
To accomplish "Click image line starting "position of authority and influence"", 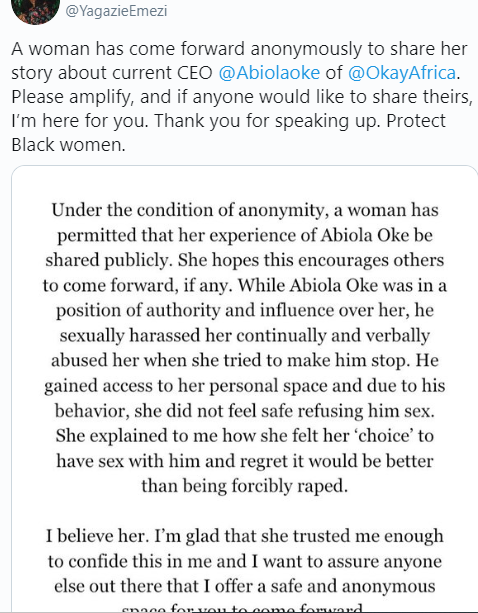I will [245, 310].
